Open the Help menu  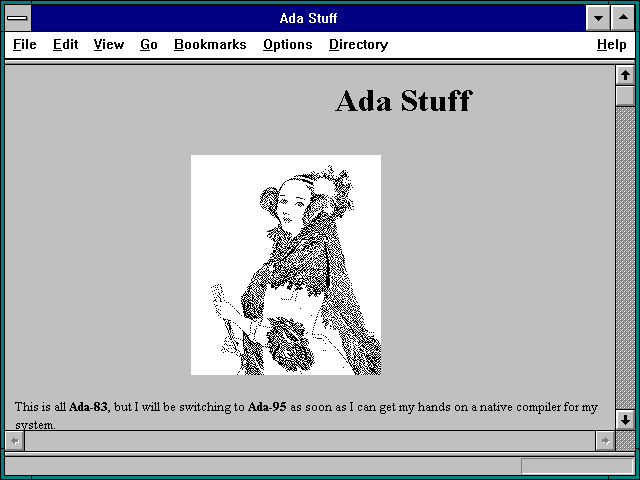coord(611,44)
